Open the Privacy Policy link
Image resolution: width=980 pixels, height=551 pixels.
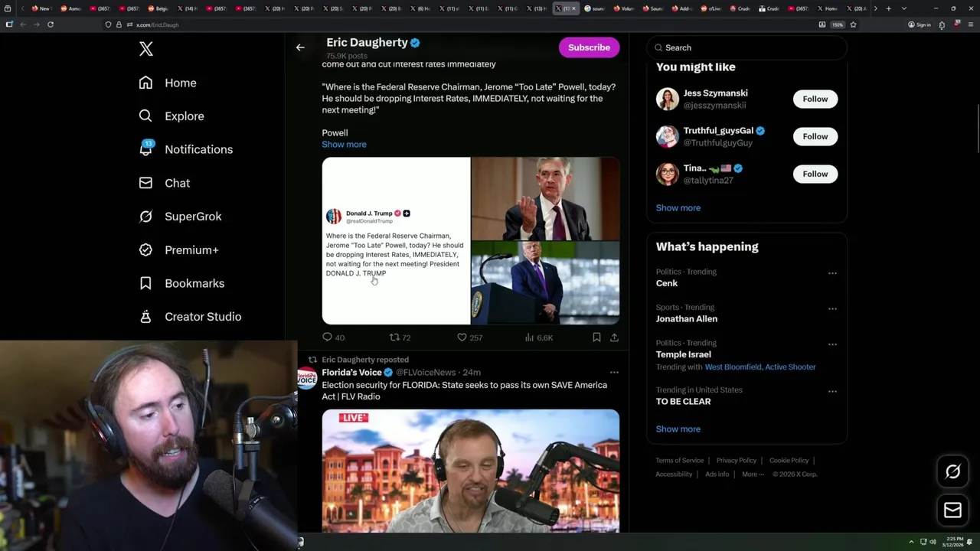pos(736,461)
